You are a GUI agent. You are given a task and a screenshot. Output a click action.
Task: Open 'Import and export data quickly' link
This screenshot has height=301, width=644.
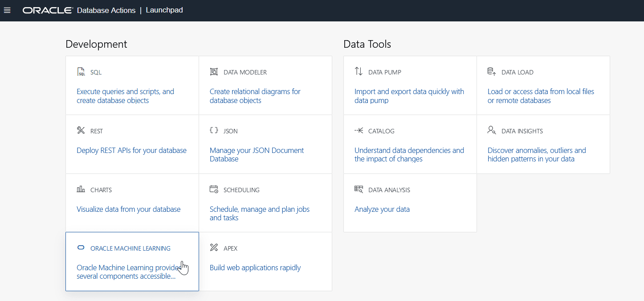(409, 96)
